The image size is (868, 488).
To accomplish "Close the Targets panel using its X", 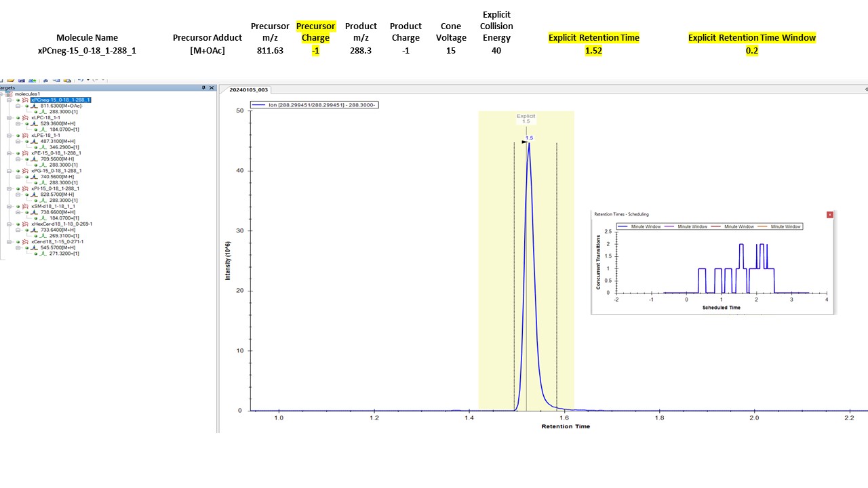I will (212, 88).
